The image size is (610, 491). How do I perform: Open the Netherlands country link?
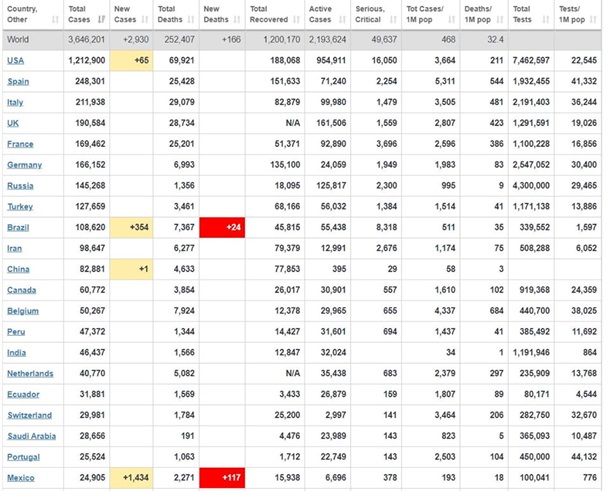pyautogui.click(x=32, y=374)
